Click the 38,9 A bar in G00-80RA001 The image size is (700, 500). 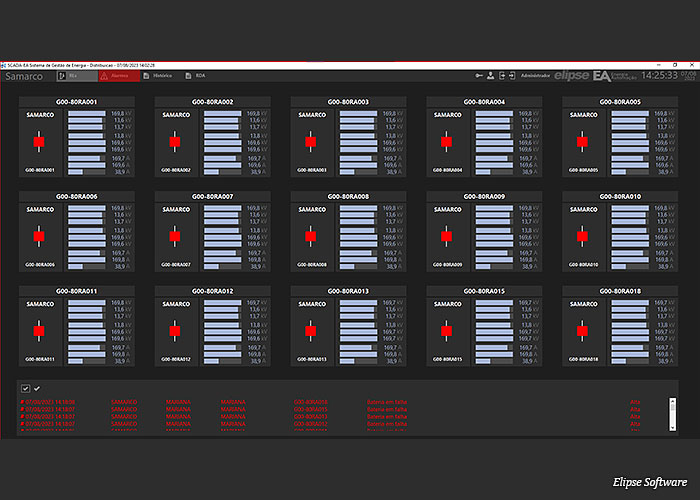tap(87, 172)
